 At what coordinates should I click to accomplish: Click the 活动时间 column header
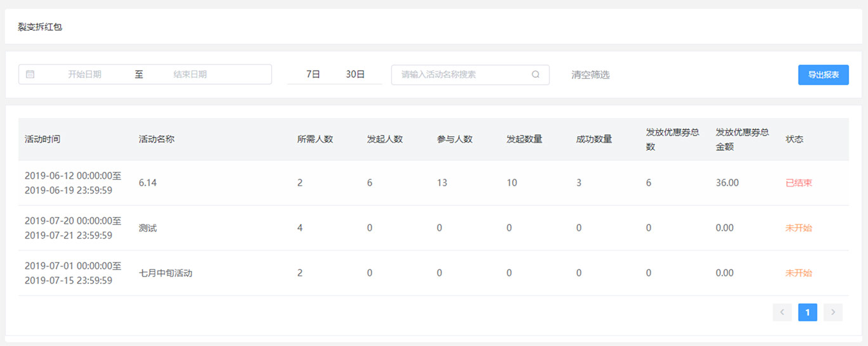42,139
